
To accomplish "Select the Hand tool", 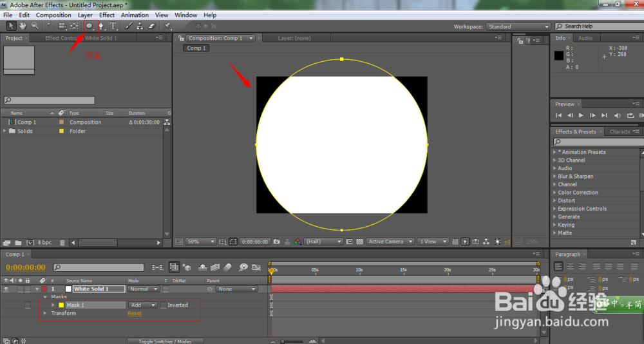I will tap(23, 26).
